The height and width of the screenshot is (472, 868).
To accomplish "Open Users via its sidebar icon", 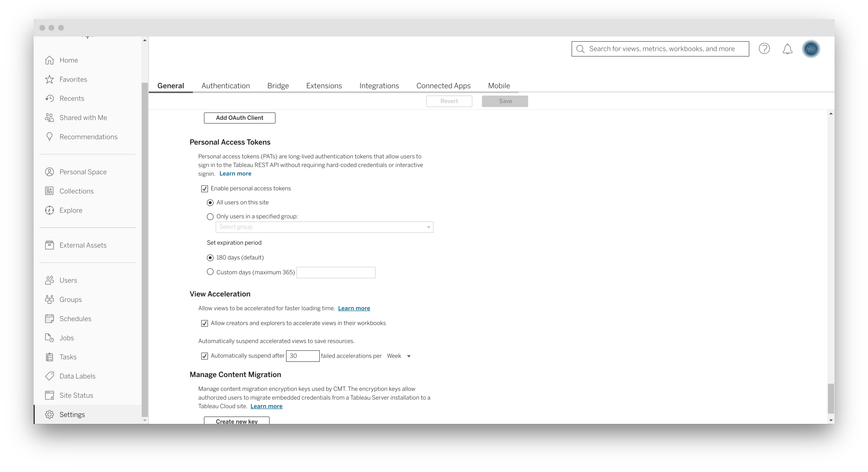I will click(x=50, y=280).
